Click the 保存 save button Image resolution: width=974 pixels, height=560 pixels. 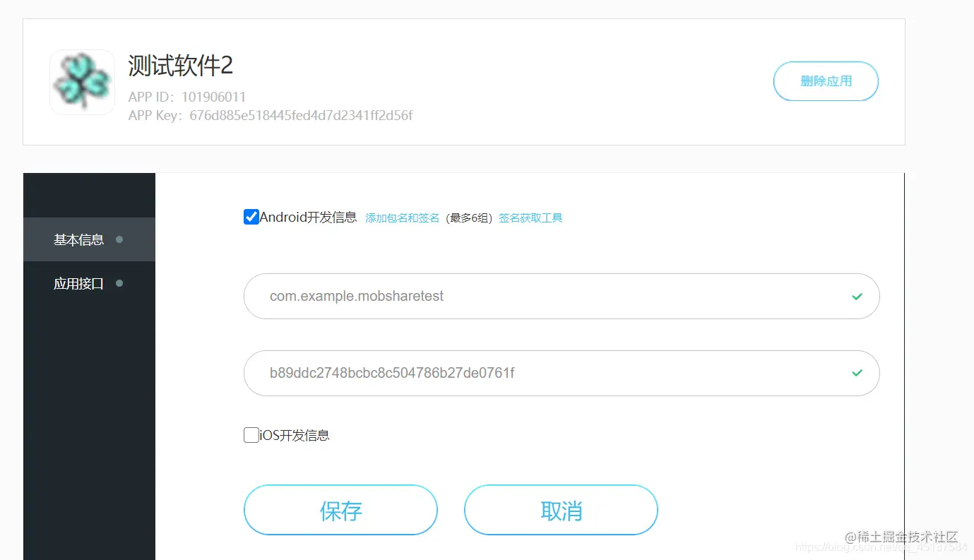pos(340,510)
